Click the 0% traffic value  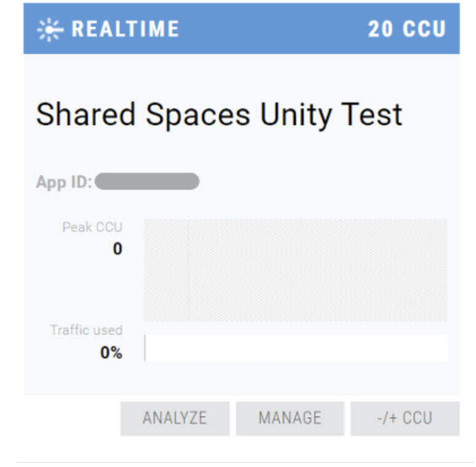[111, 353]
